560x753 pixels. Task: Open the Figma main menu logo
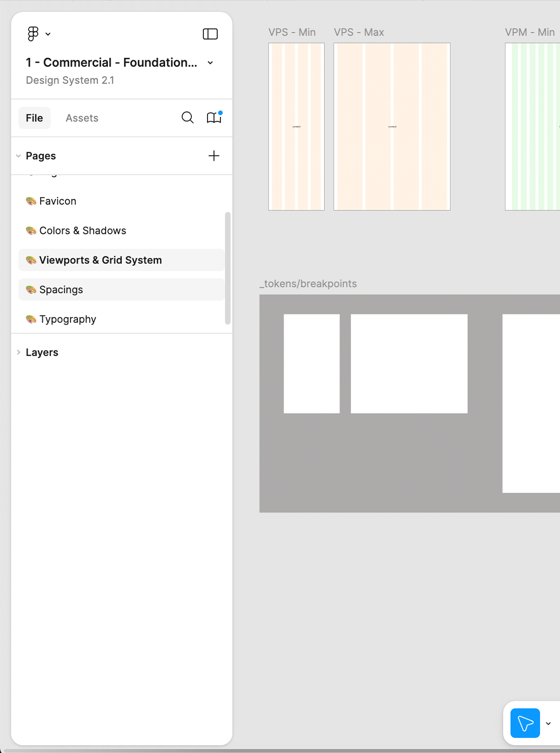coord(33,34)
